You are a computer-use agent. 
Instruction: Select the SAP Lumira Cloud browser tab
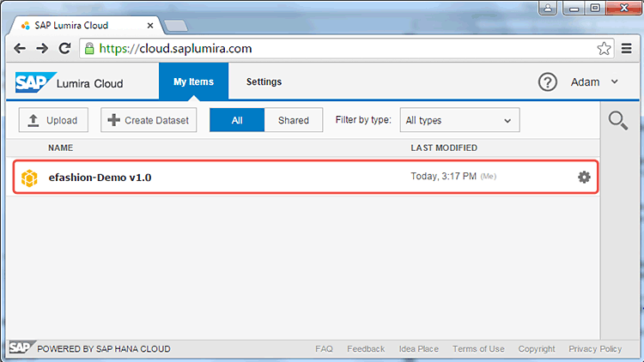coord(86,26)
